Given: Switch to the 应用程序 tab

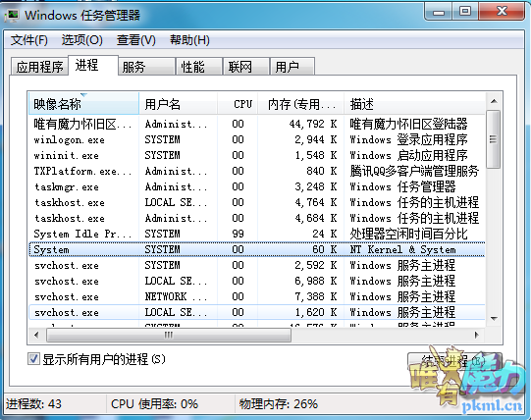Looking at the screenshot, I should pyautogui.click(x=39, y=67).
